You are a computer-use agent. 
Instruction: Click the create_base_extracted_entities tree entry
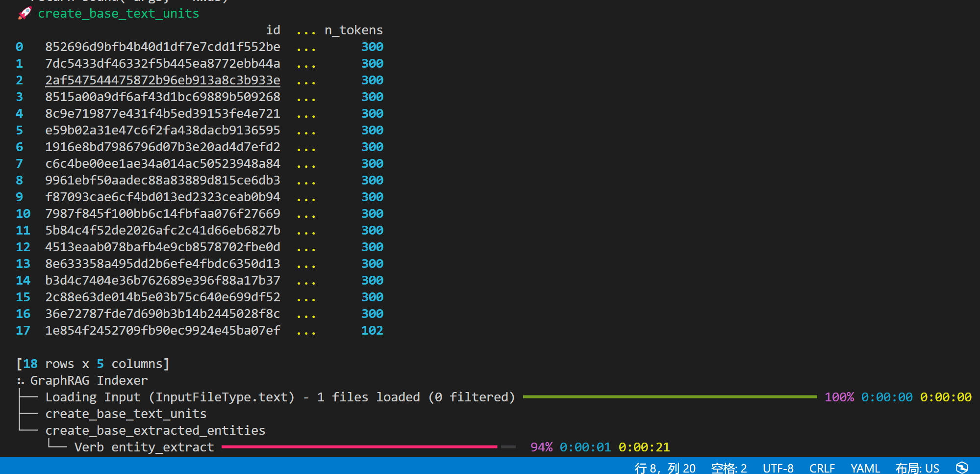(155, 430)
